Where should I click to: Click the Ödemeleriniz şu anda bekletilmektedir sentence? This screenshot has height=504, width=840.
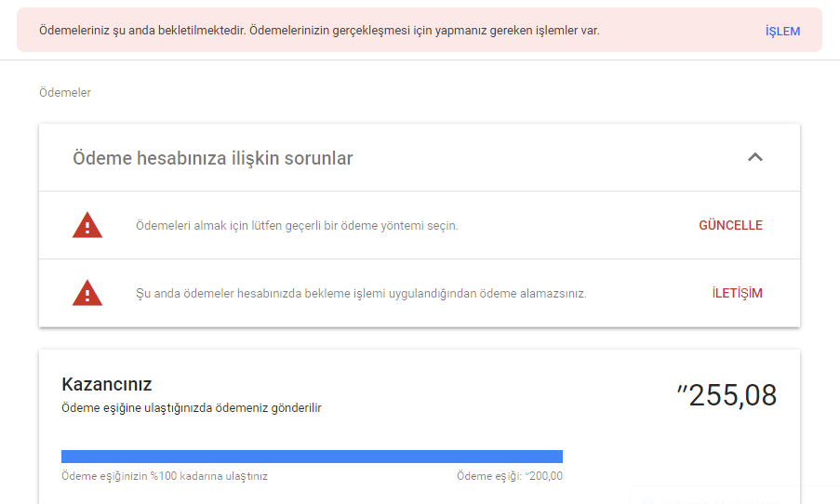[142, 31]
